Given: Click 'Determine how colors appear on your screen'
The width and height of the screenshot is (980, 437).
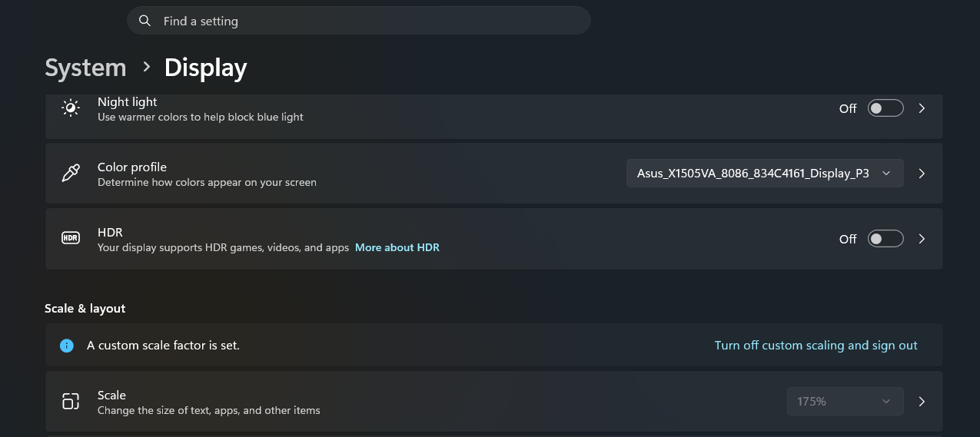Looking at the screenshot, I should (207, 182).
